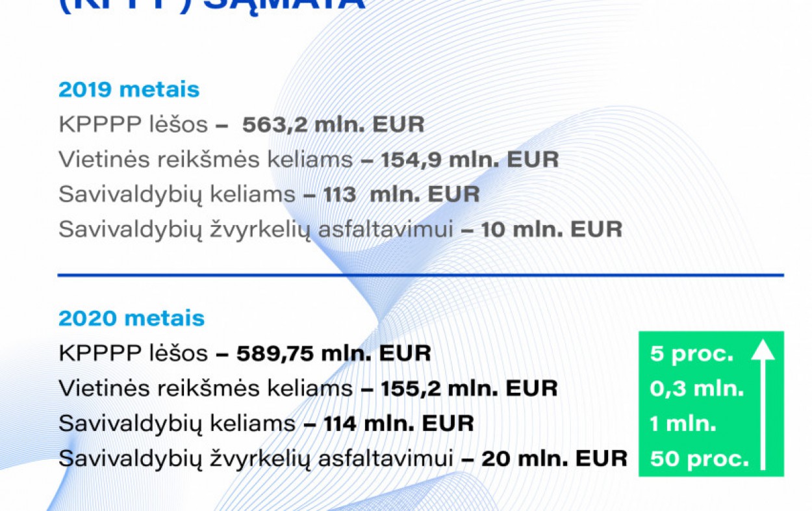Click the "2020 metais" heading

tap(131, 319)
